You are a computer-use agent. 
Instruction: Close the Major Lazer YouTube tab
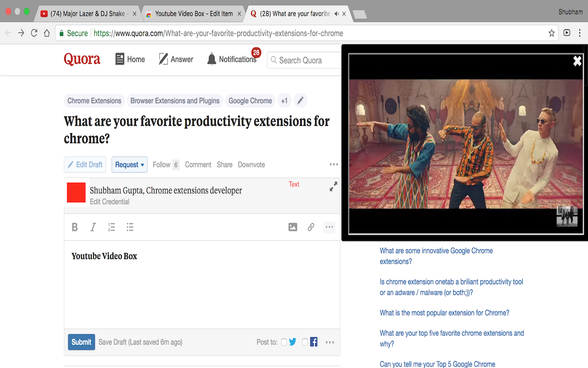(x=134, y=14)
